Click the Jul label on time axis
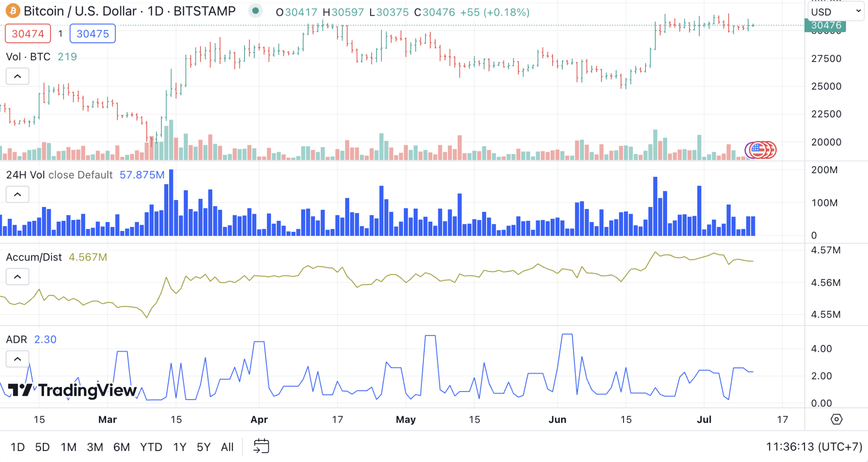This screenshot has width=868, height=462. coord(704,420)
